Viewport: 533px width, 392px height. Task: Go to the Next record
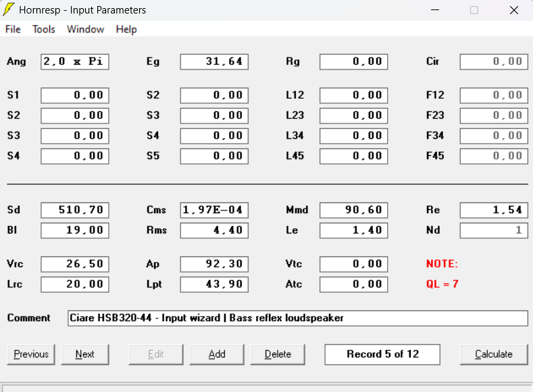pyautogui.click(x=85, y=354)
